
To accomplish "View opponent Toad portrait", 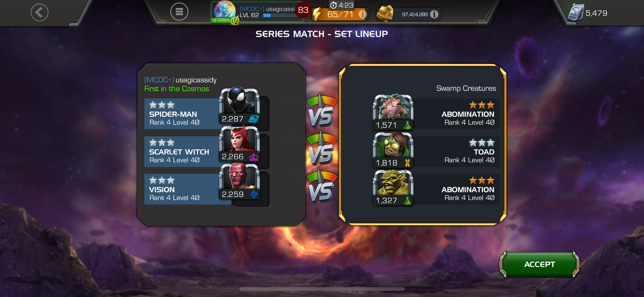I will [393, 150].
